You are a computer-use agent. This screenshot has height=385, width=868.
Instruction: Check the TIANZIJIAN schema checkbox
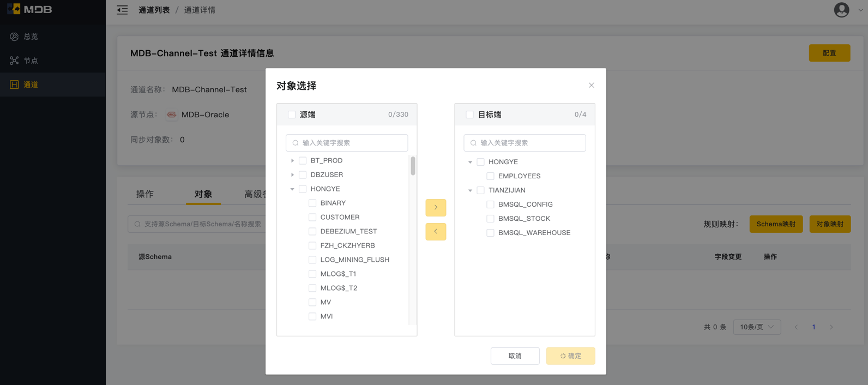coord(480,190)
